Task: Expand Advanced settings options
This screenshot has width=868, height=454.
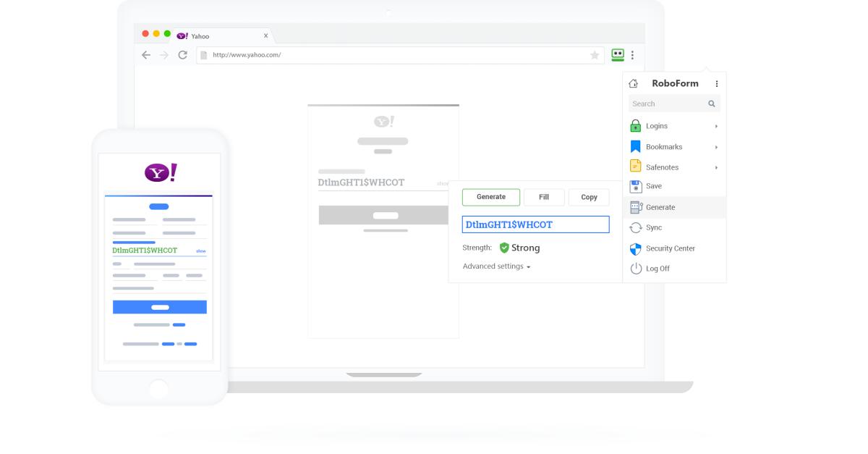Action: pos(495,267)
